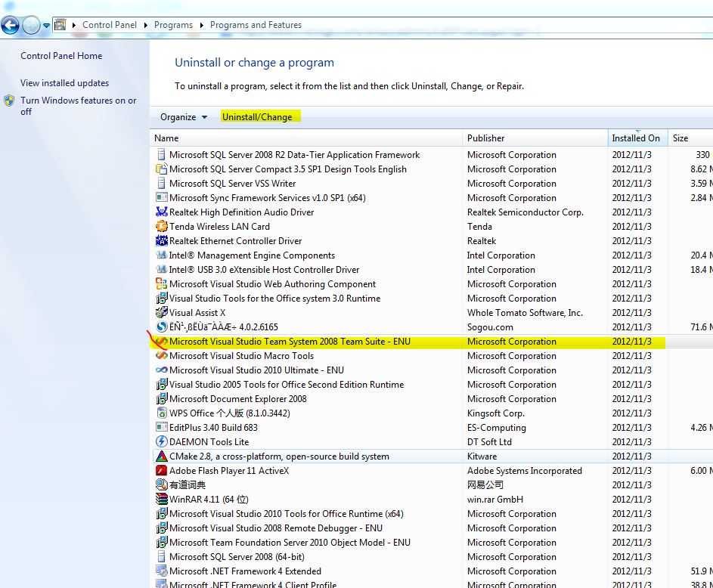Screen dimensions: 713x588
Task: Click icon of Microsoft SQL Server VSS Writer
Action: coord(161,184)
